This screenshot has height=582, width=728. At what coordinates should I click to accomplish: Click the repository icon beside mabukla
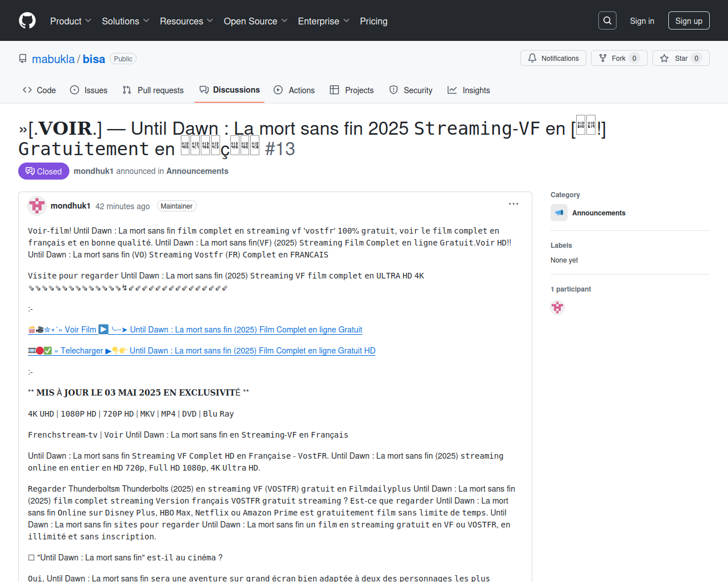pos(23,59)
